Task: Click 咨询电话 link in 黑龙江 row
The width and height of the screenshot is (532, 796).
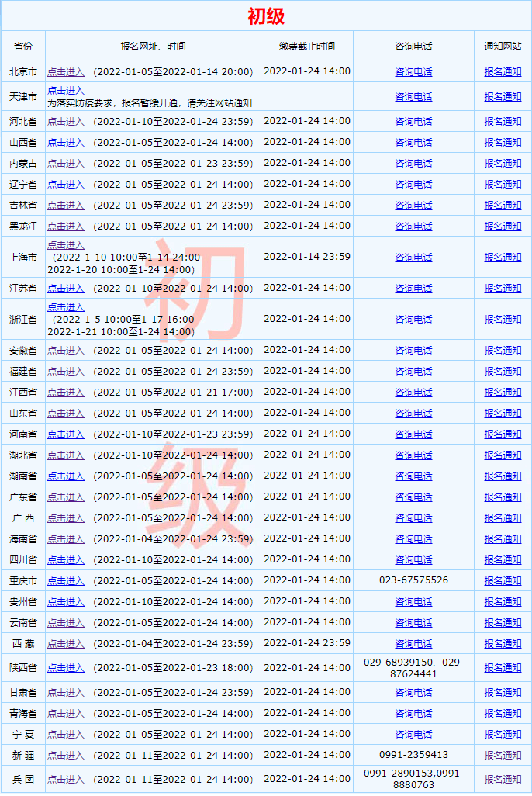Action: (413, 227)
